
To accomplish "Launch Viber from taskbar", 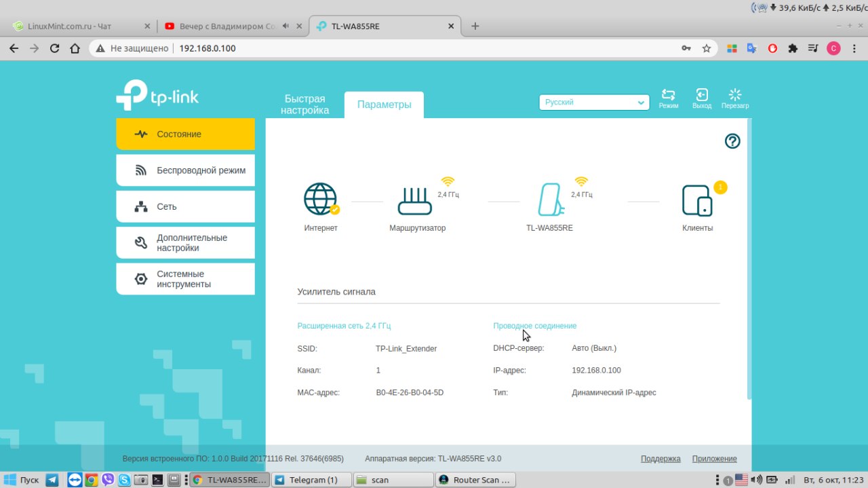I will click(108, 480).
